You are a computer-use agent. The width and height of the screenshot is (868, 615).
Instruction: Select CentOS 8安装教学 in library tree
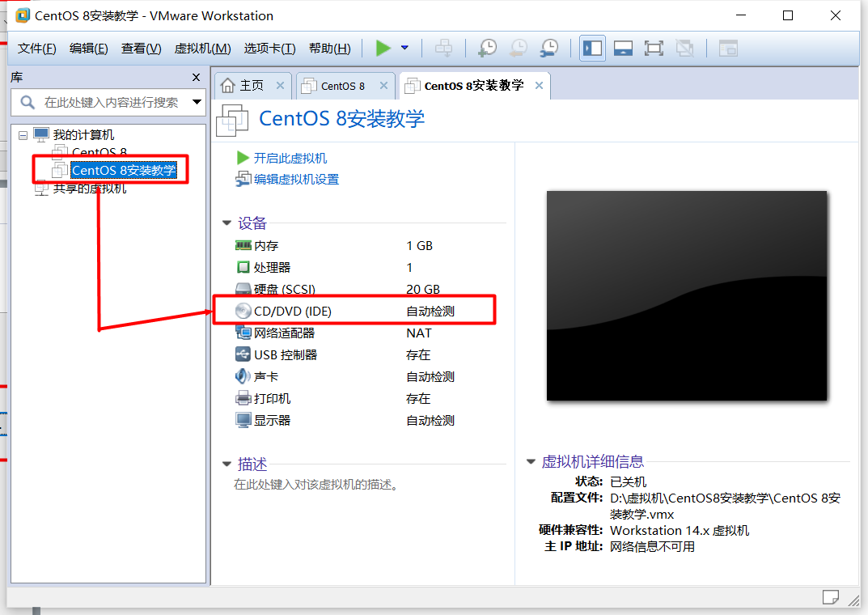[x=124, y=170]
